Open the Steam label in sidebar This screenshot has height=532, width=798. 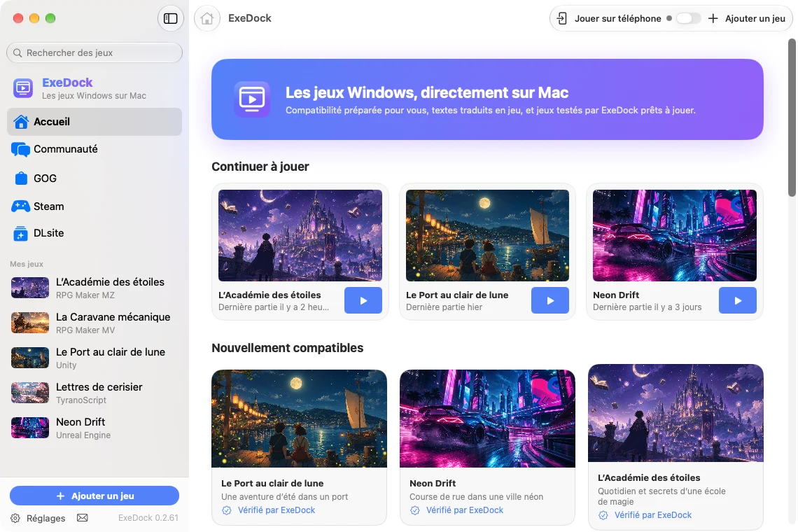[49, 206]
